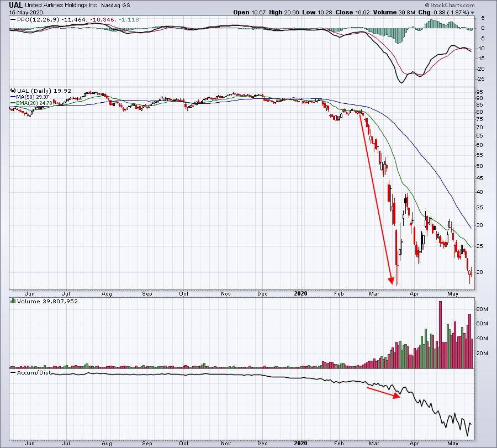
Task: Click the candlestick icon beside UAL (Daily)
Action: pos(12,90)
